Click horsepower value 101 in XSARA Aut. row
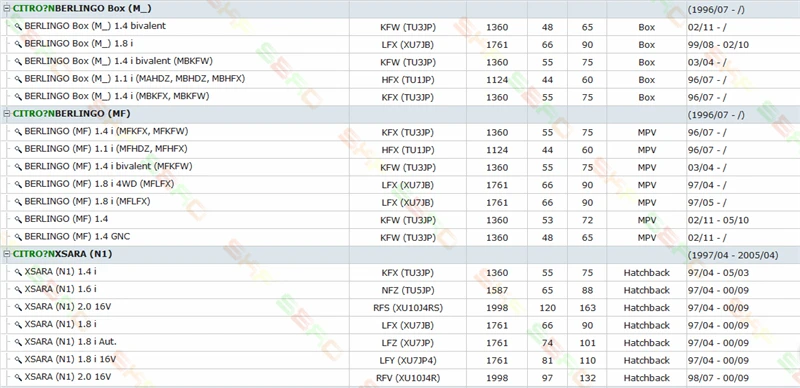 point(587,343)
